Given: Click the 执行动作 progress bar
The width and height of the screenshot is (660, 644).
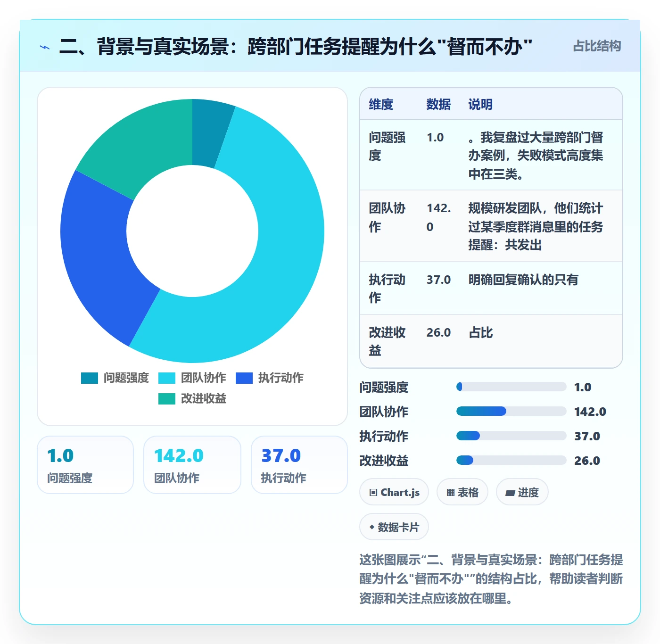Looking at the screenshot, I should pyautogui.click(x=511, y=436).
